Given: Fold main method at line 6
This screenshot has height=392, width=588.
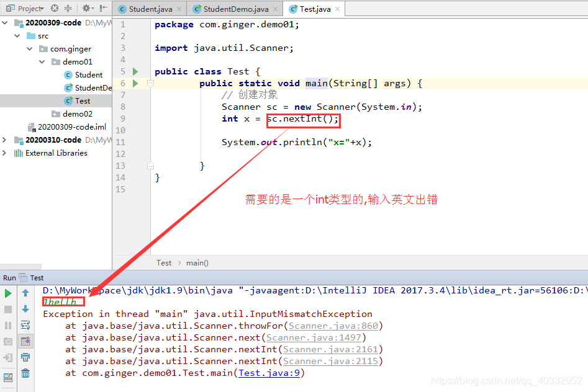Looking at the screenshot, I should coord(150,83).
